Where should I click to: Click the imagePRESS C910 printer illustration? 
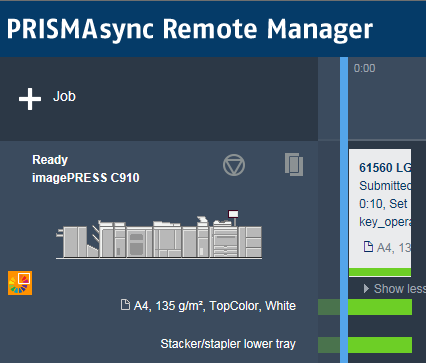pos(159,234)
